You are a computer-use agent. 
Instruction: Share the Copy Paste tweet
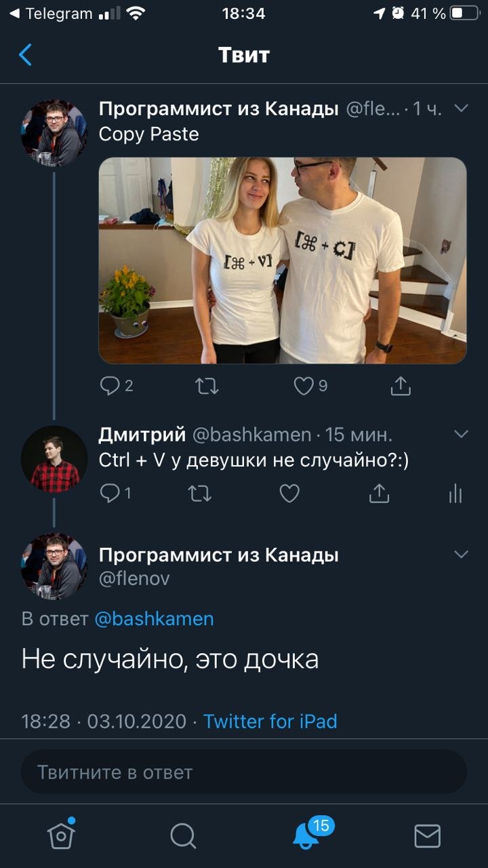tap(401, 386)
